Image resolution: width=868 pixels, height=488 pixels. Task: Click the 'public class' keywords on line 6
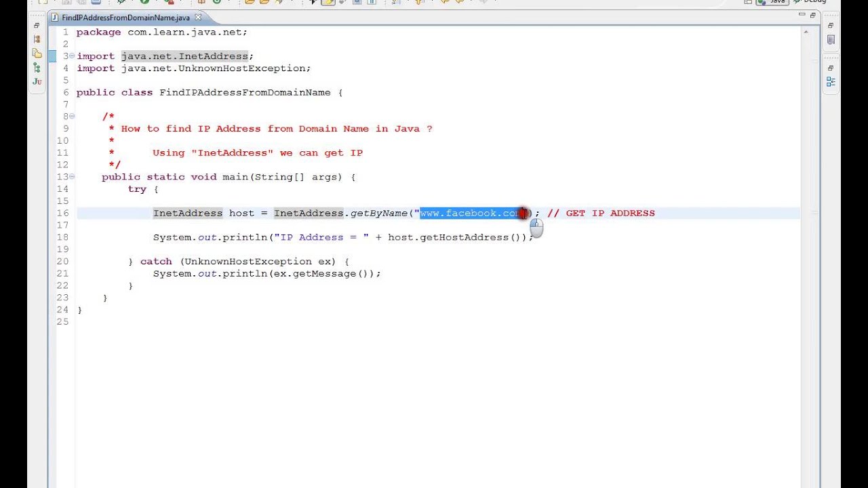tap(115, 93)
